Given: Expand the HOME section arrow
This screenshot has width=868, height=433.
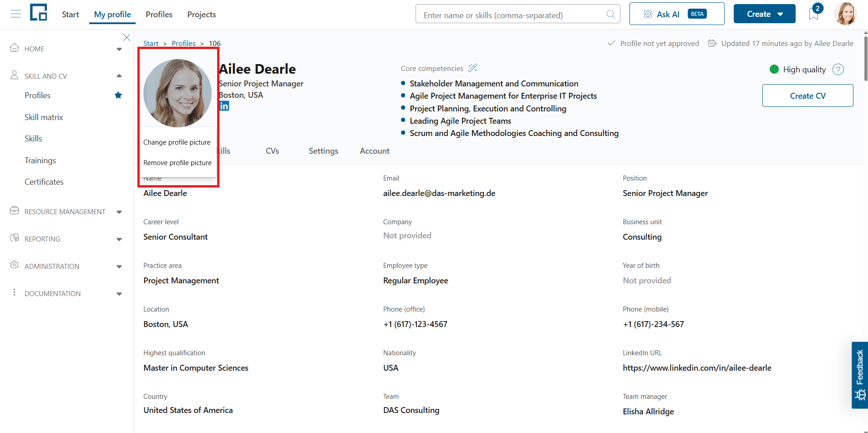Looking at the screenshot, I should tap(119, 49).
